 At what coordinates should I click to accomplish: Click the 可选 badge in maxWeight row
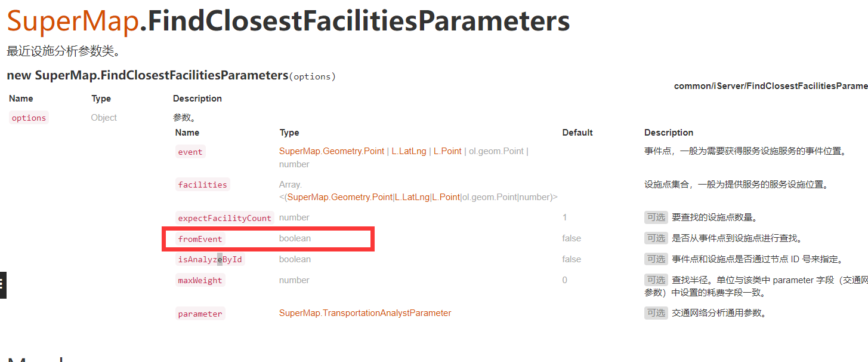tap(656, 280)
